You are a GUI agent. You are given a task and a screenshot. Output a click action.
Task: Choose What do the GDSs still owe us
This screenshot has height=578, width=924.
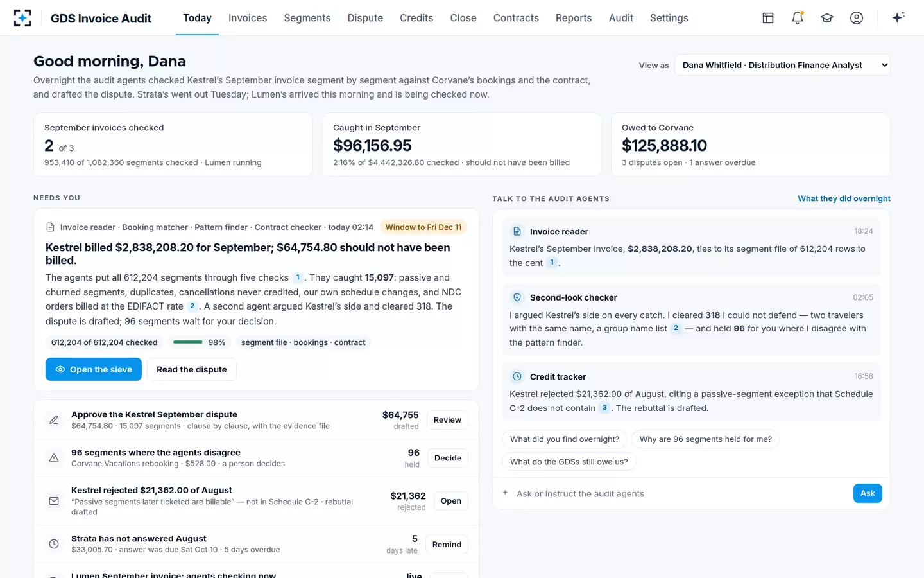coord(569,462)
